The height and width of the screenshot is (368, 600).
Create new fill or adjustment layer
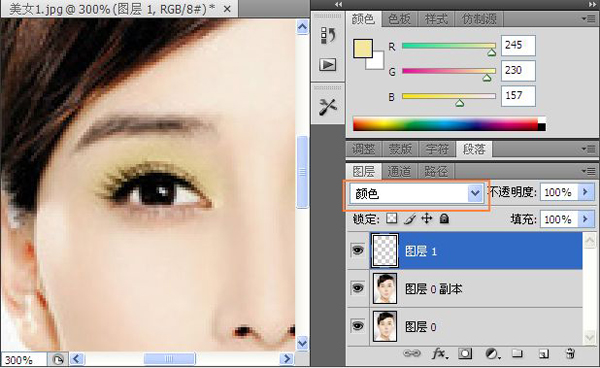coord(492,353)
